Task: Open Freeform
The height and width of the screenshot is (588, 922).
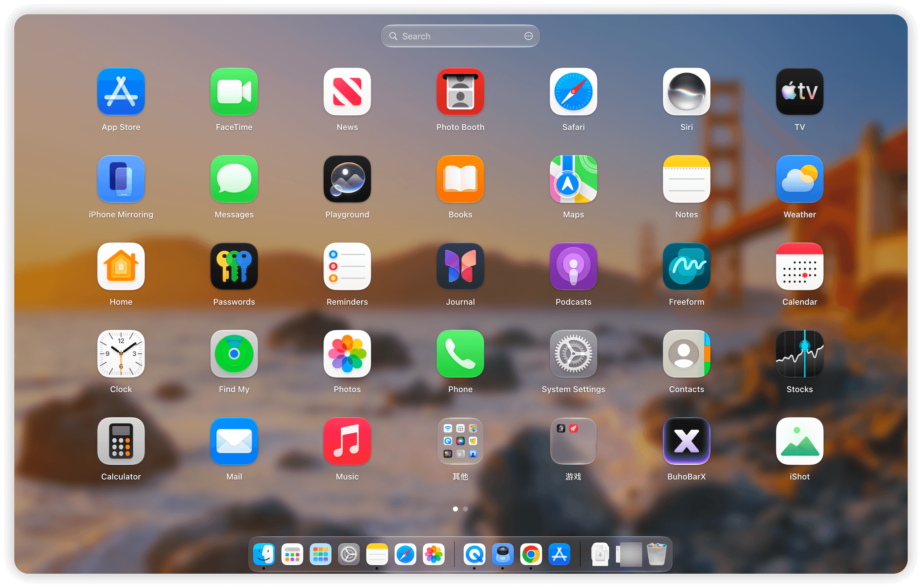Action: click(687, 266)
